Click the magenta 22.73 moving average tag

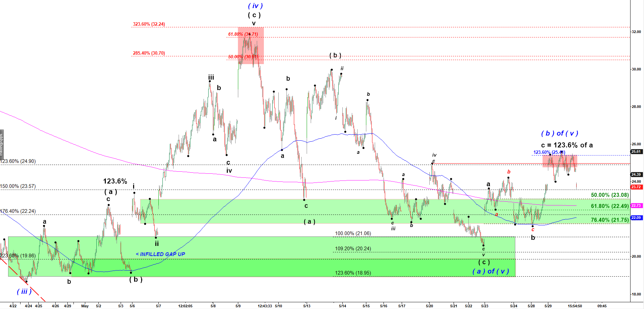[x=636, y=206]
